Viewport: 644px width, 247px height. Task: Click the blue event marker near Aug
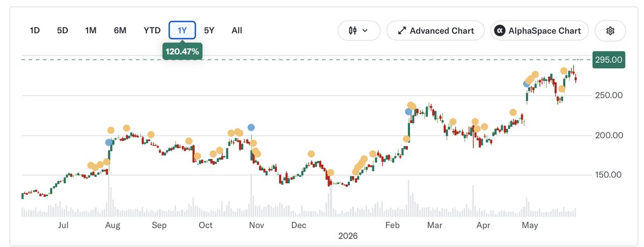tap(109, 142)
